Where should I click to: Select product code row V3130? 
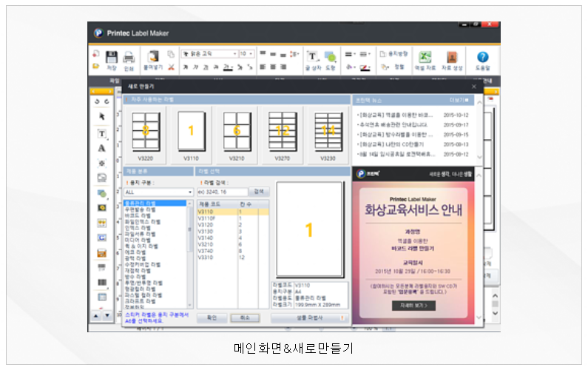pos(233,232)
